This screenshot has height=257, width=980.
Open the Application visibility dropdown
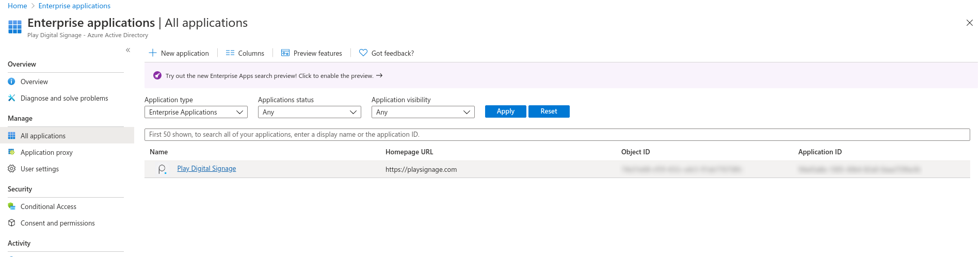pos(423,112)
